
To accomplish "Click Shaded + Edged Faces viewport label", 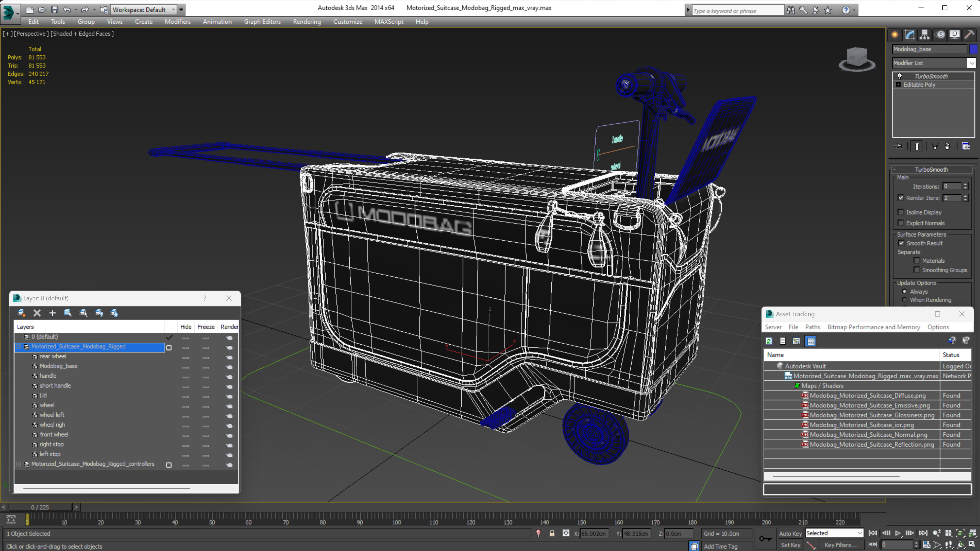I will [82, 33].
